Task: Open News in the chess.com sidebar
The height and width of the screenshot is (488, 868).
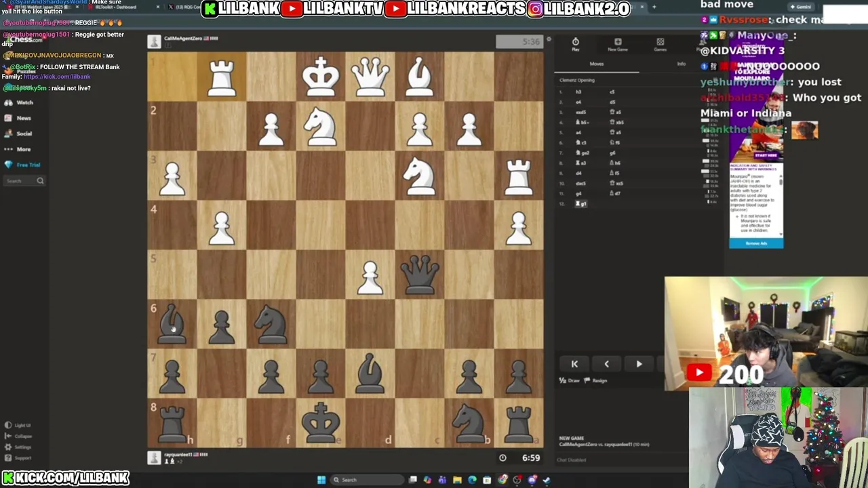Action: click(x=18, y=118)
